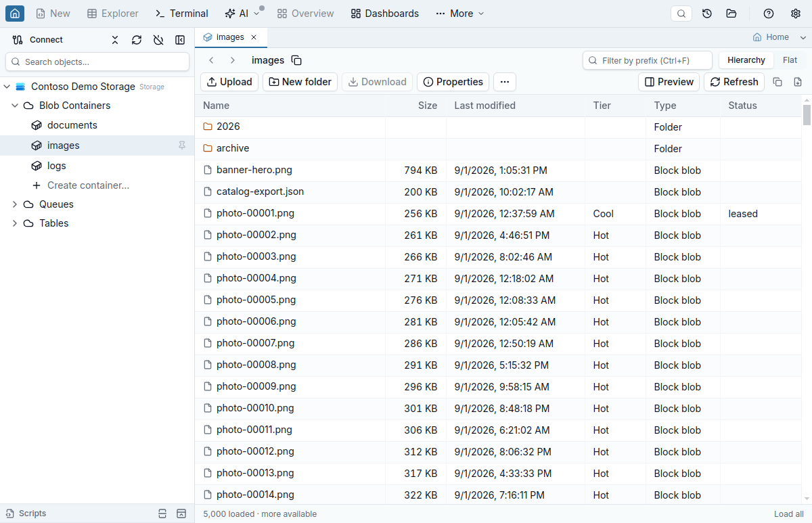Focus the Search objects field

point(97,62)
